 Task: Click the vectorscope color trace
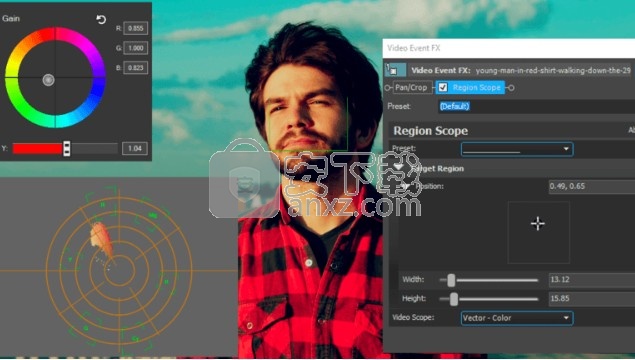(x=101, y=240)
